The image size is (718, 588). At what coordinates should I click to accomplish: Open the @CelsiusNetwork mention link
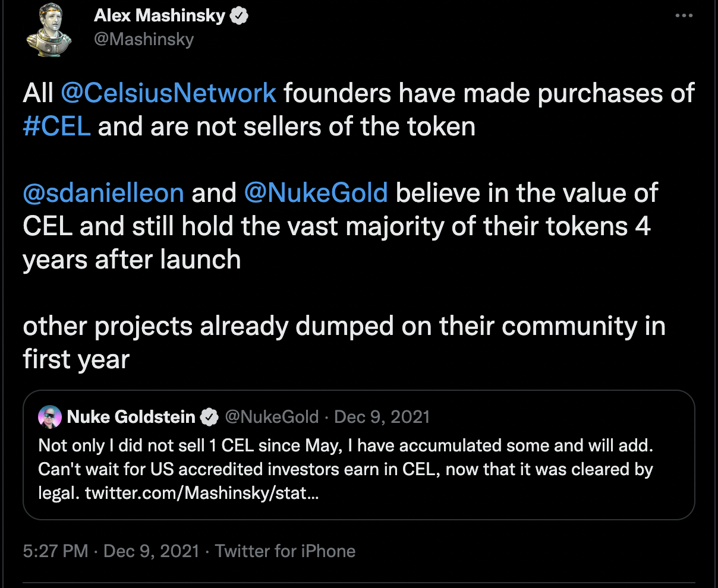tap(168, 93)
